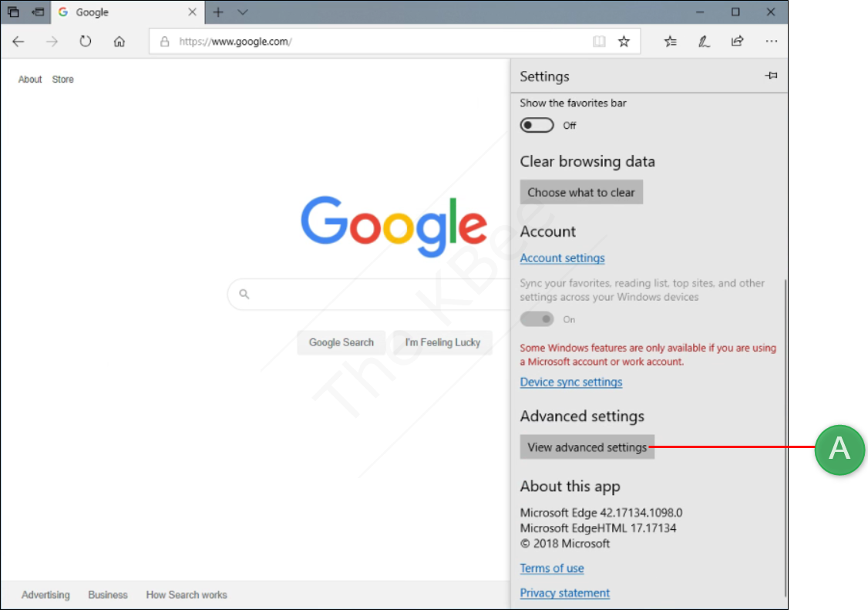Show tab previews chevron
Screen dimensions: 868x610
pyautogui.click(x=243, y=12)
